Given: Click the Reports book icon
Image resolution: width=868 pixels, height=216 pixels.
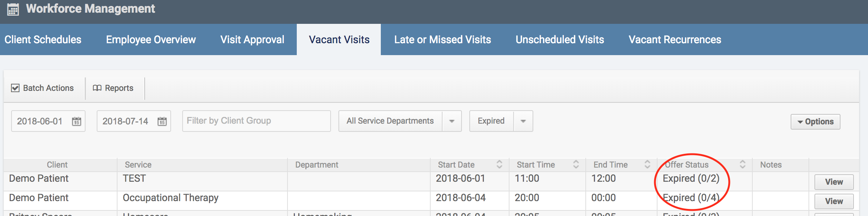Looking at the screenshot, I should coord(97,88).
